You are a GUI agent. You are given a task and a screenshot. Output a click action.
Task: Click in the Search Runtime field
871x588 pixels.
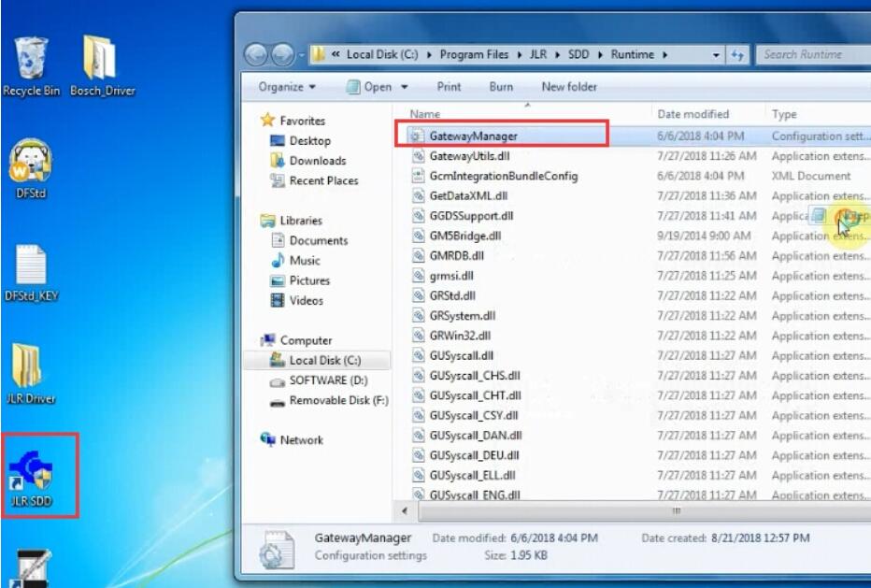point(808,55)
